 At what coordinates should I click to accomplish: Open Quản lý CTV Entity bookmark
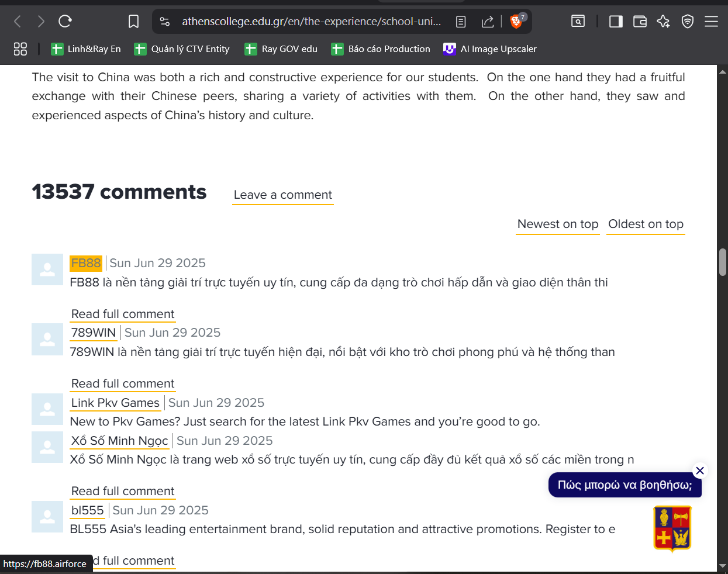pos(182,49)
